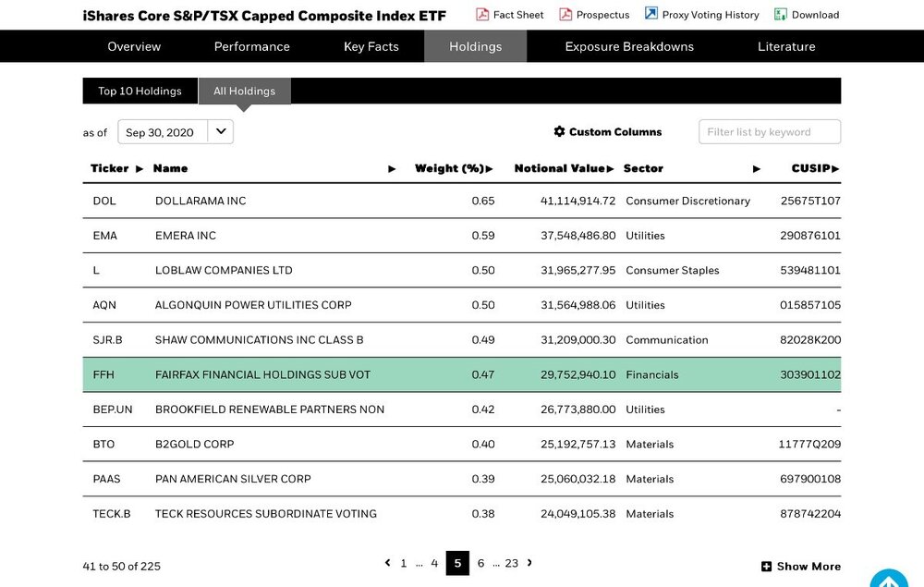Screen dimensions: 924x587
Task: Focus the Filter list by keyword field
Action: pos(770,132)
